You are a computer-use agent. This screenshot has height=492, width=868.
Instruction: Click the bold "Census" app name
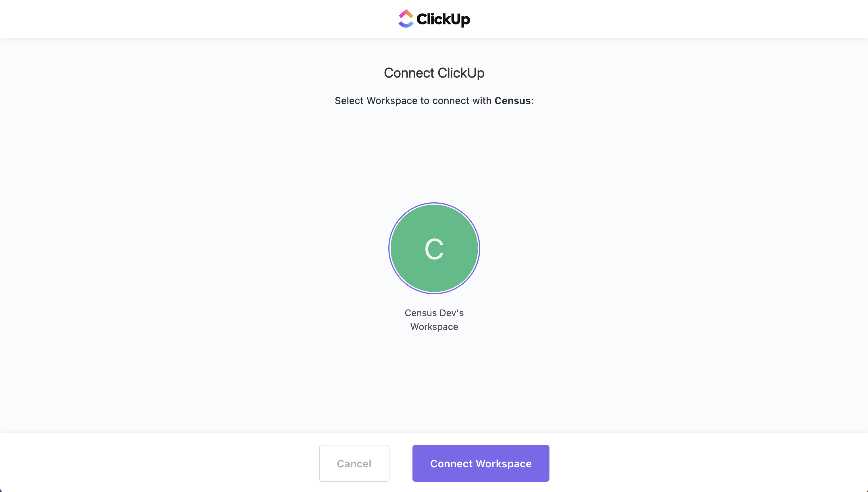click(512, 101)
